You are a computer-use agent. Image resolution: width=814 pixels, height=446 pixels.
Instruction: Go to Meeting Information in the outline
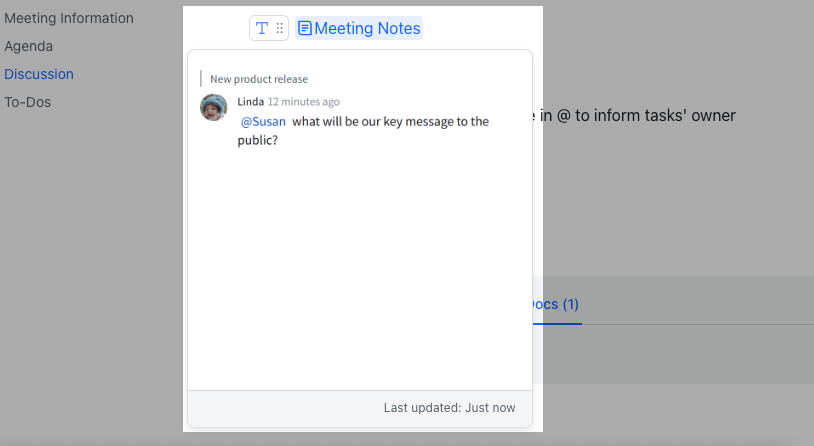[x=69, y=18]
